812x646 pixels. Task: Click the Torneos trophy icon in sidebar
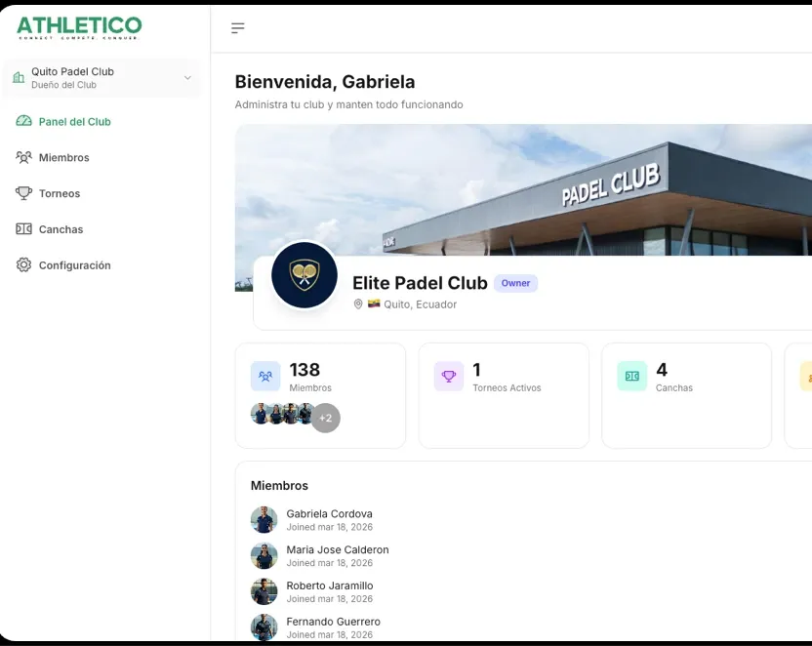23,193
